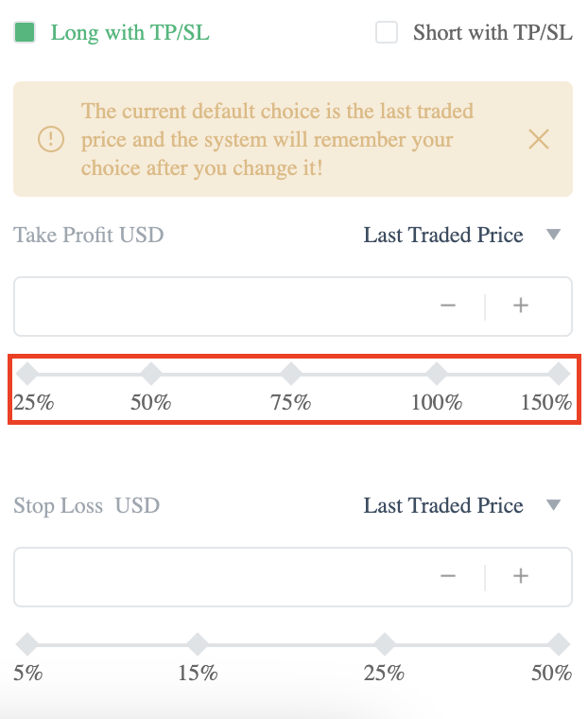Click the Short with TP/SL label
This screenshot has height=719, width=588.
(493, 33)
